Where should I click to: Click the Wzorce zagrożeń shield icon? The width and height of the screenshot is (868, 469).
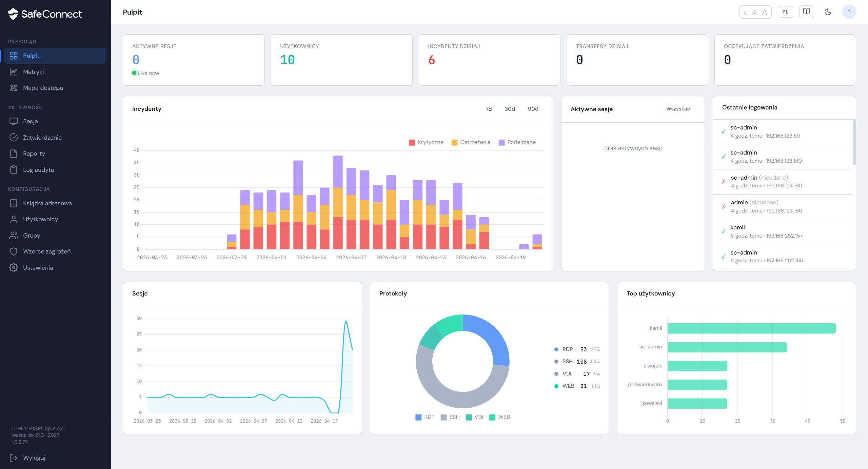coord(14,251)
